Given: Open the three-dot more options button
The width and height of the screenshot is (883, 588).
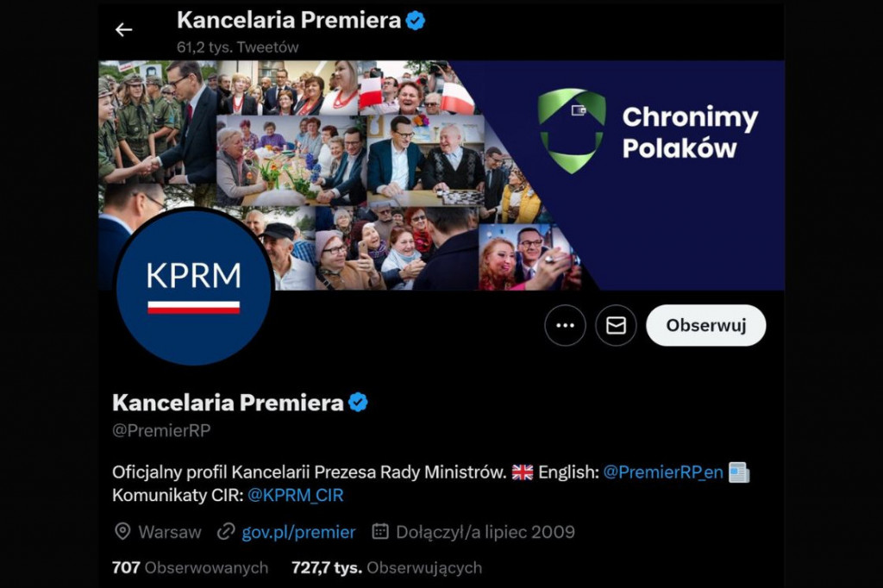Looking at the screenshot, I should pos(565,326).
